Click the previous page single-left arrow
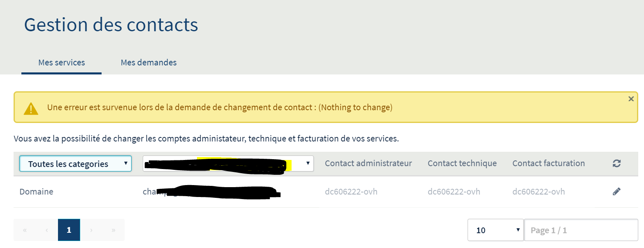The width and height of the screenshot is (644, 248). [x=47, y=230]
